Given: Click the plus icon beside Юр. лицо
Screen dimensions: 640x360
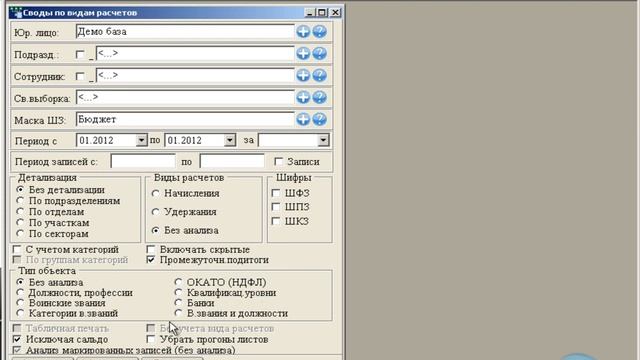Looking at the screenshot, I should coord(303,31).
